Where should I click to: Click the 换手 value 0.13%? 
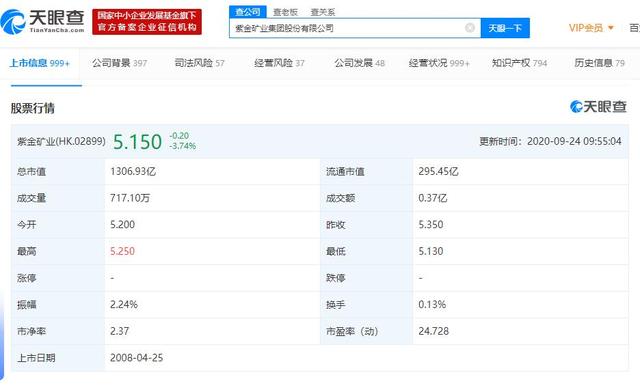(432, 305)
